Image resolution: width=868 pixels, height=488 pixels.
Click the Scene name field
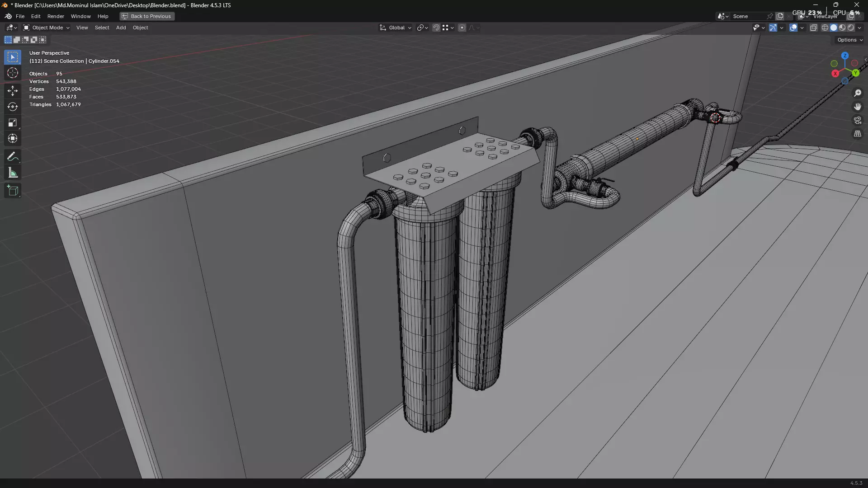point(748,16)
